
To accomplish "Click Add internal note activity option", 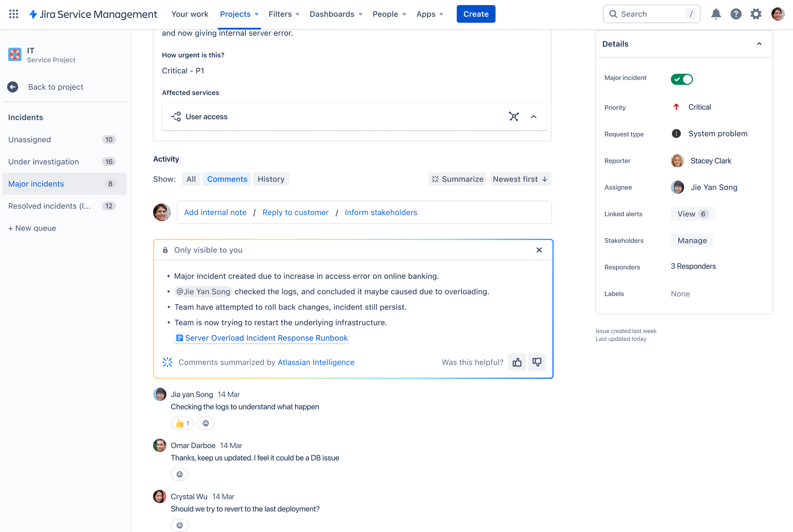I will point(215,212).
